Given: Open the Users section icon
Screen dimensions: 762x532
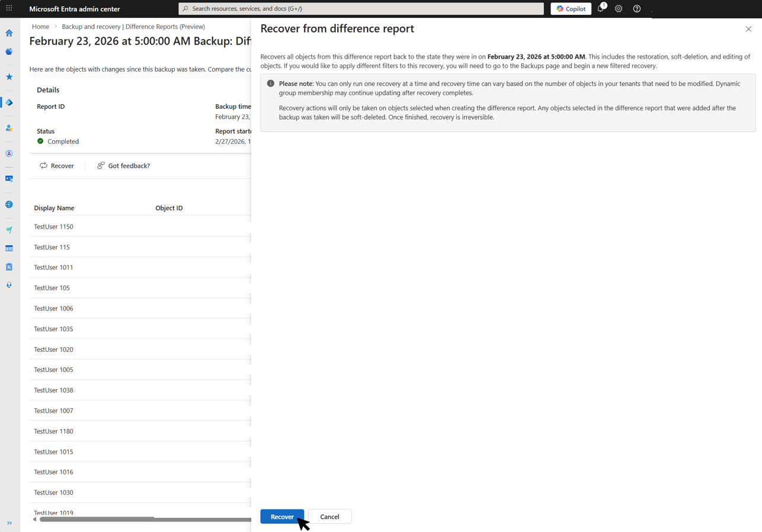Looking at the screenshot, I should 9,127.
